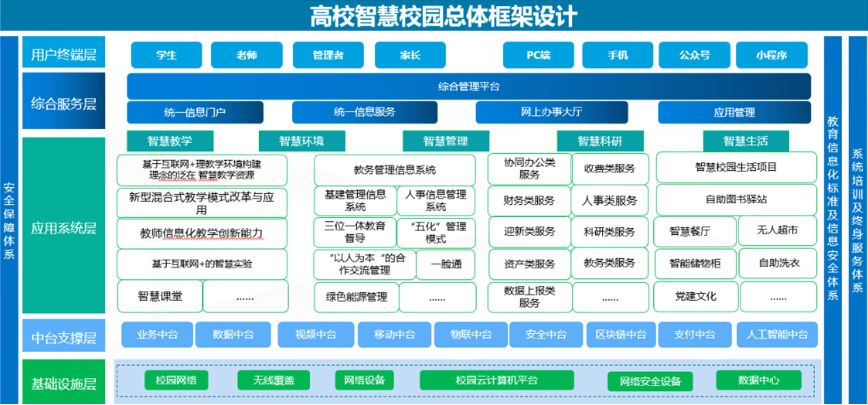Click the 智慧餐厅 box
Image resolution: width=868 pixels, height=405 pixels.
pos(694,231)
